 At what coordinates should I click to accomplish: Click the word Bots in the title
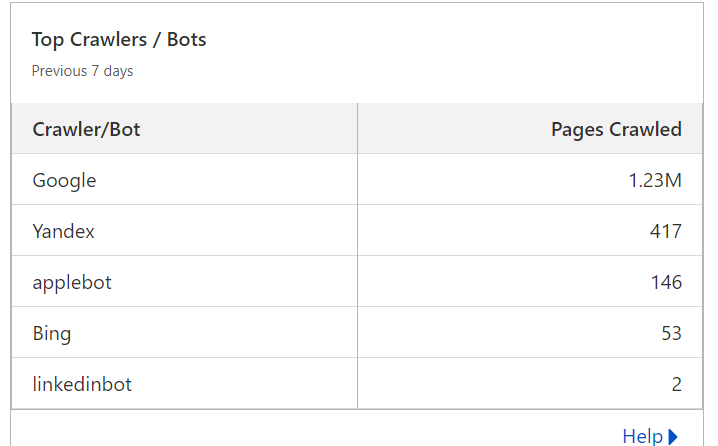(186, 39)
